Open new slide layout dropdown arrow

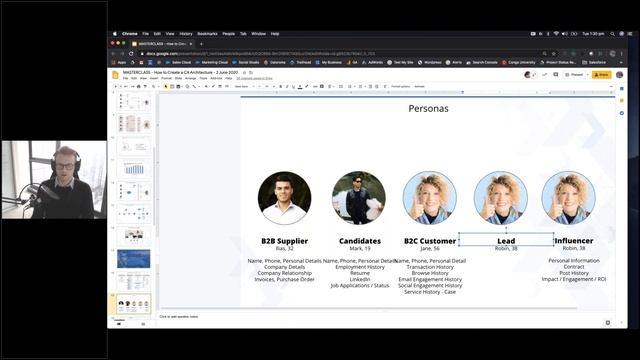coord(120,87)
